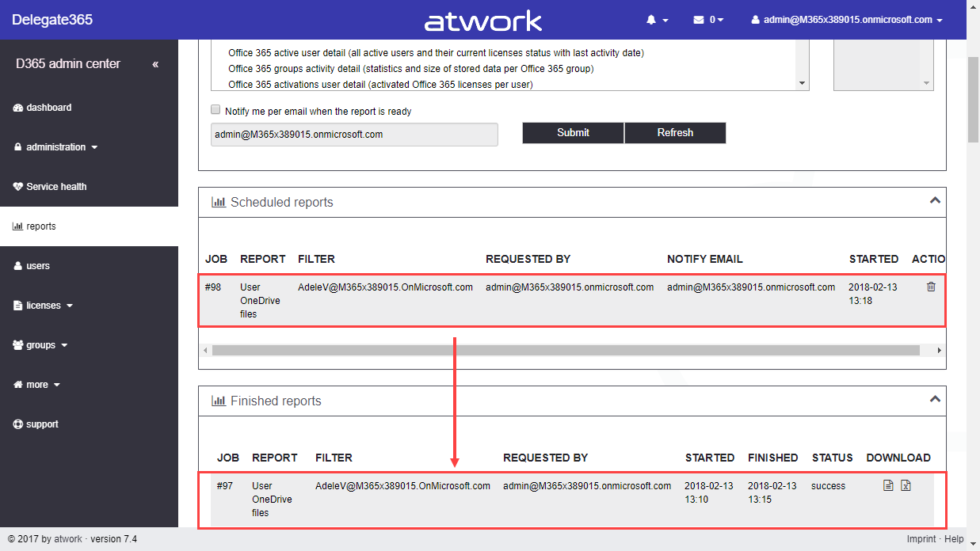Go to dashboard in sidebar
Viewport: 980px width, 551px height.
click(48, 108)
